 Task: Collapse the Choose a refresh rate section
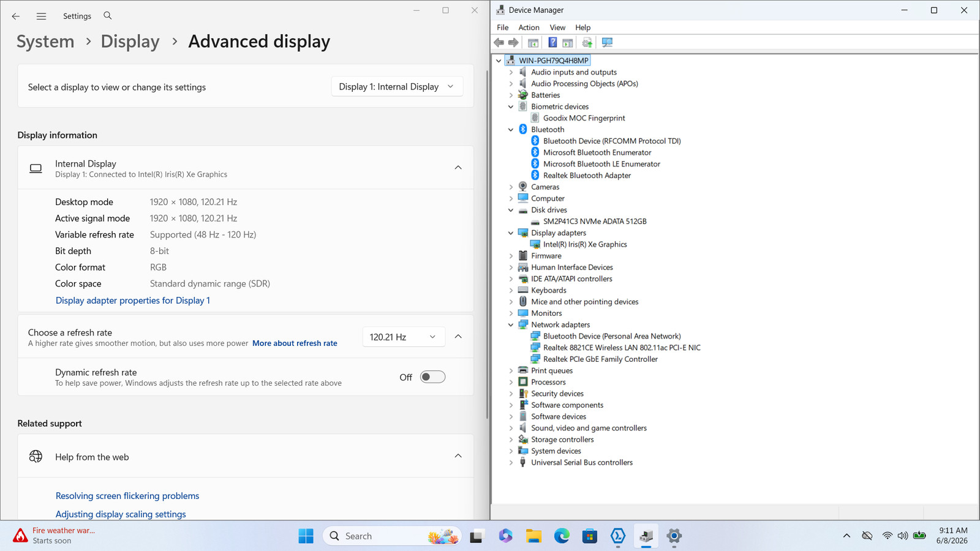(458, 337)
